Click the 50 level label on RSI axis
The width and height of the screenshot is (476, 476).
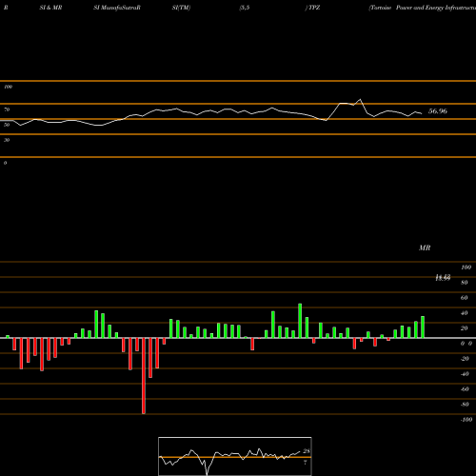tap(7, 125)
